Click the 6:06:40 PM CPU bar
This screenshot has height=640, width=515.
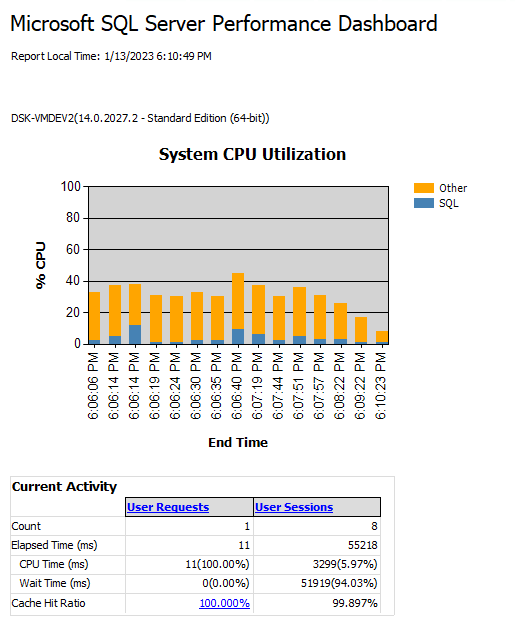[x=238, y=309]
